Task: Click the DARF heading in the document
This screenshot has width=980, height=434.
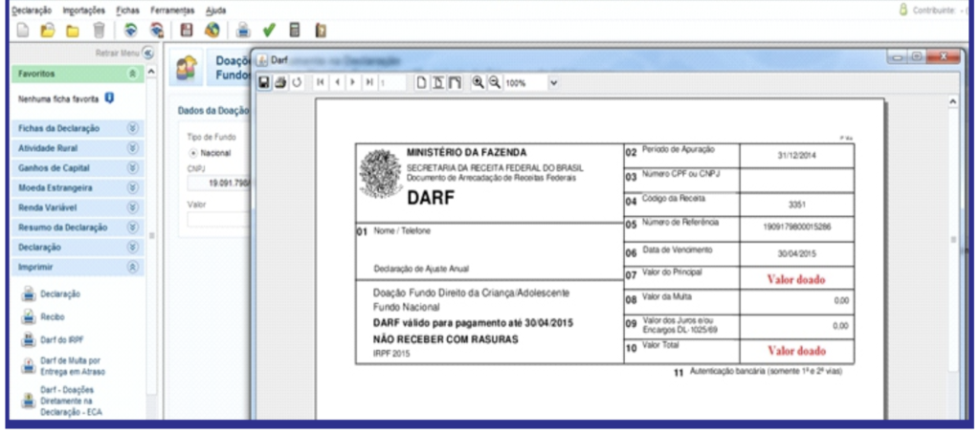Action: (x=432, y=197)
